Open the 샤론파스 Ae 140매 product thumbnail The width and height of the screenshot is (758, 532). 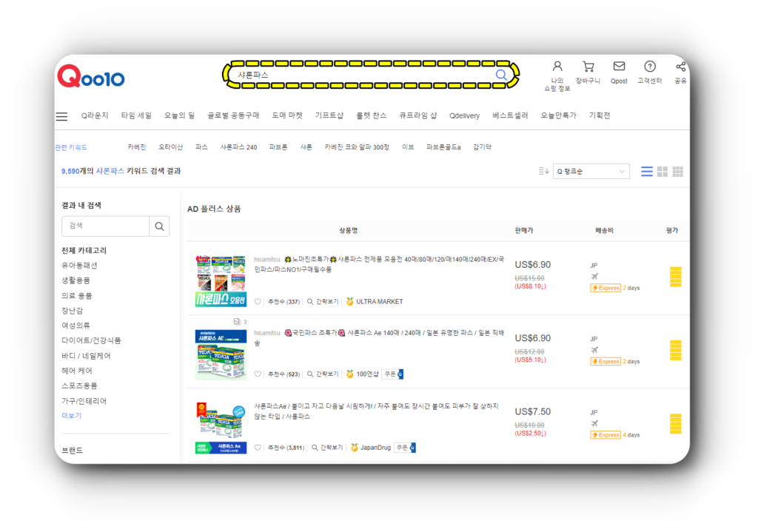[221, 354]
